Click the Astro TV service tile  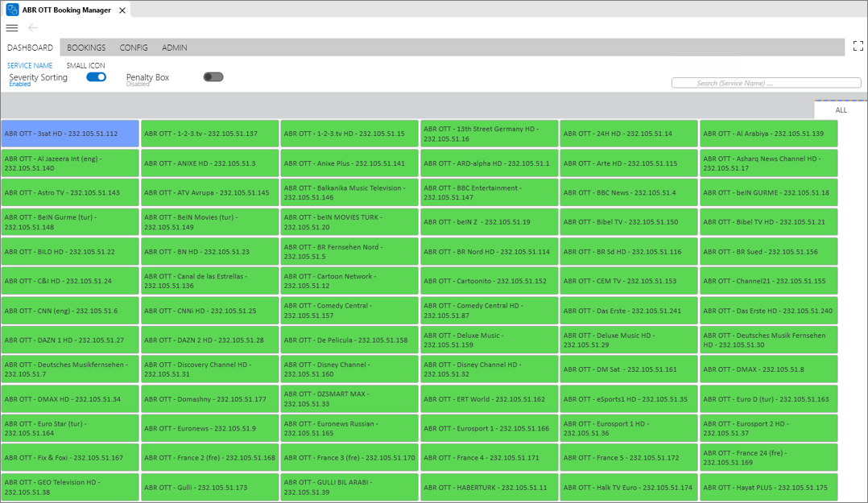[x=70, y=192]
